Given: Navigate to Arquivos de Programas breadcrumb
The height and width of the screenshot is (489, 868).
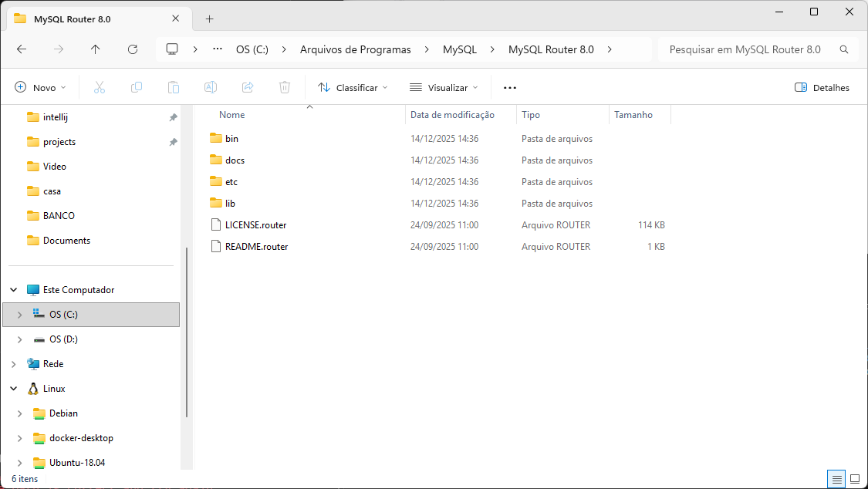Looking at the screenshot, I should tap(356, 49).
